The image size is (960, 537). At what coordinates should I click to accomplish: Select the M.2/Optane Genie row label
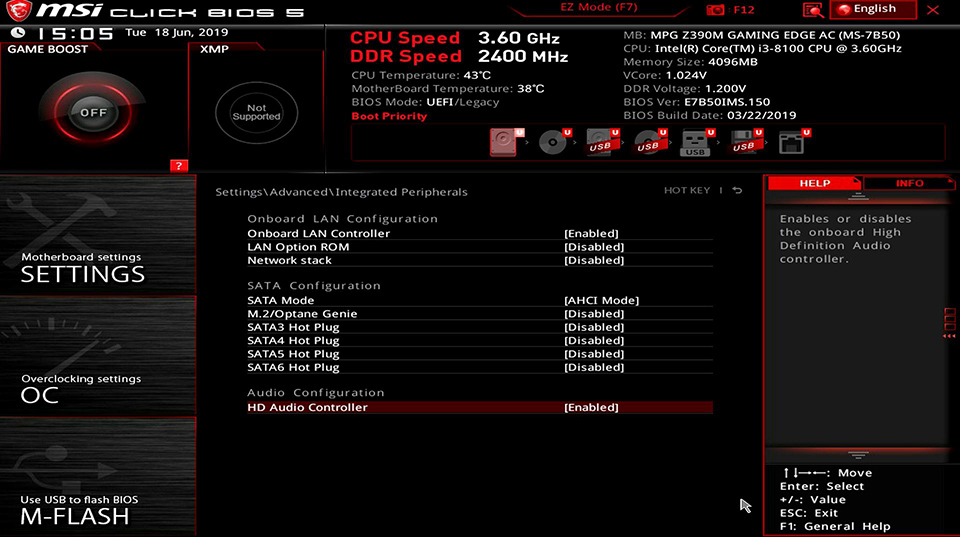(302, 314)
